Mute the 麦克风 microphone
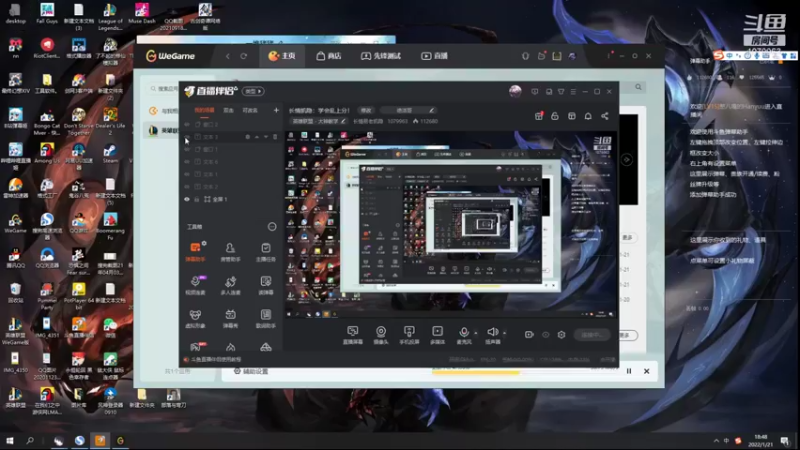This screenshot has height=450, width=800. coord(464,335)
